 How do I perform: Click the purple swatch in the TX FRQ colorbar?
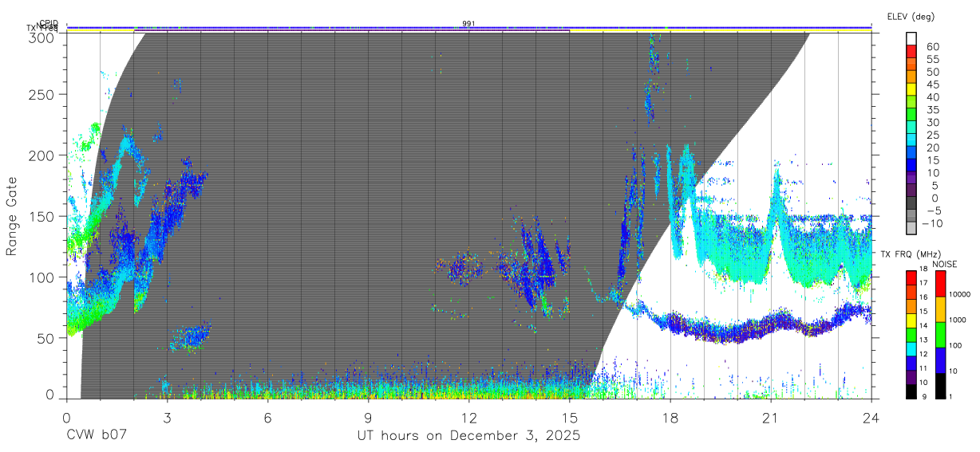pyautogui.click(x=911, y=376)
